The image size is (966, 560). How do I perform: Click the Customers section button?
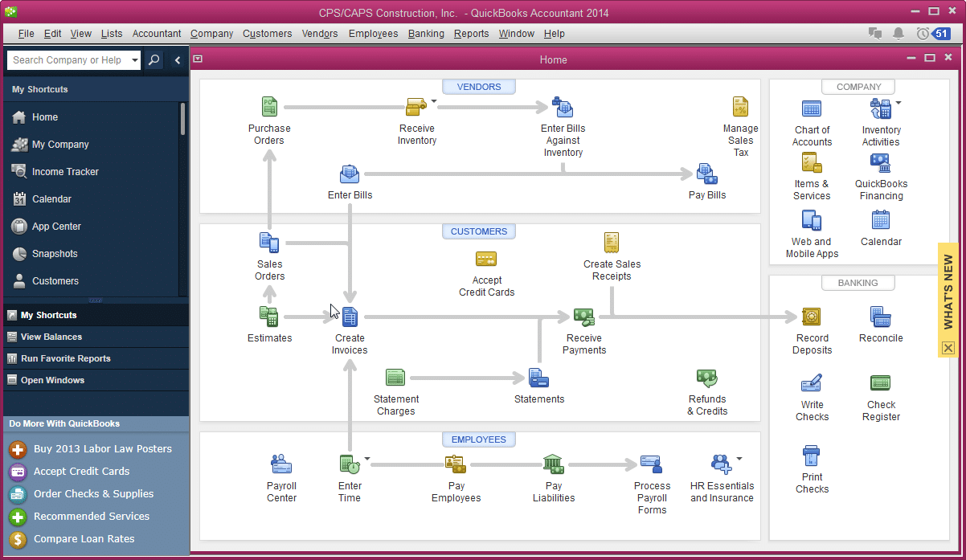point(479,231)
